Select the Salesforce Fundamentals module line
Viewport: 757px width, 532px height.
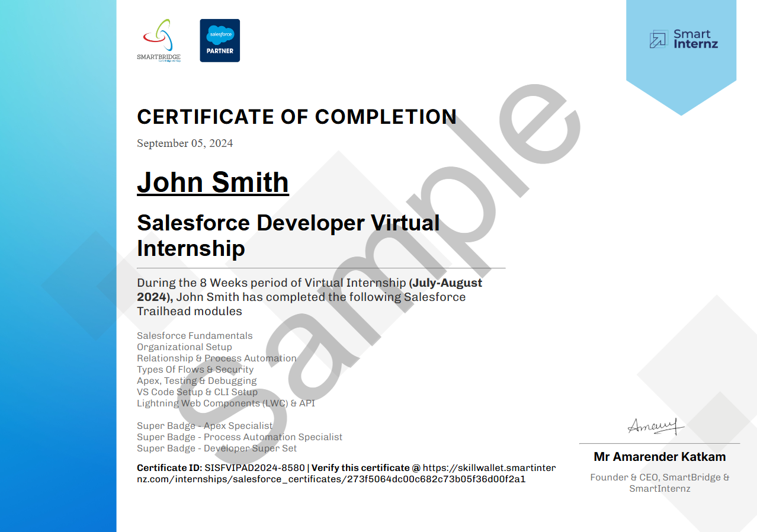194,336
